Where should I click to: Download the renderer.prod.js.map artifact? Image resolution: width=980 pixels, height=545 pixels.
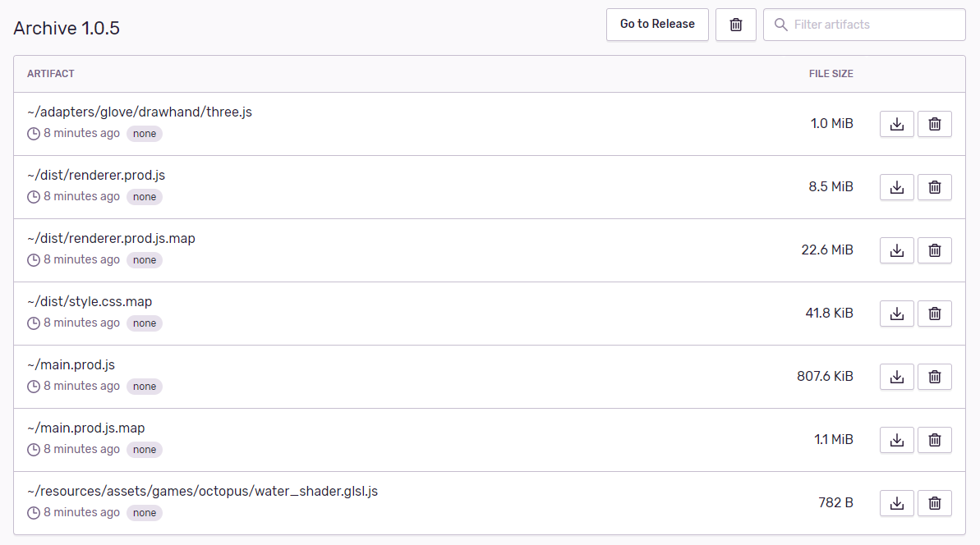(896, 250)
